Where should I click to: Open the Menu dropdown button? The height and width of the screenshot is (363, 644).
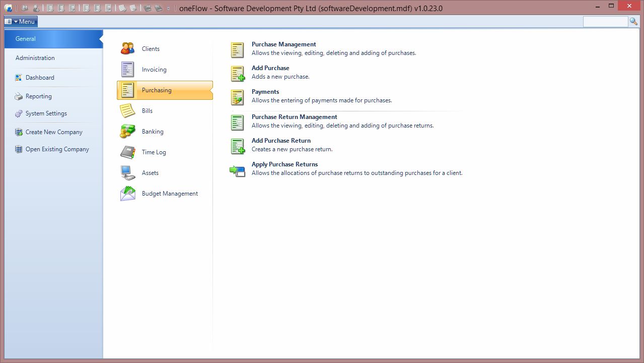(21, 21)
